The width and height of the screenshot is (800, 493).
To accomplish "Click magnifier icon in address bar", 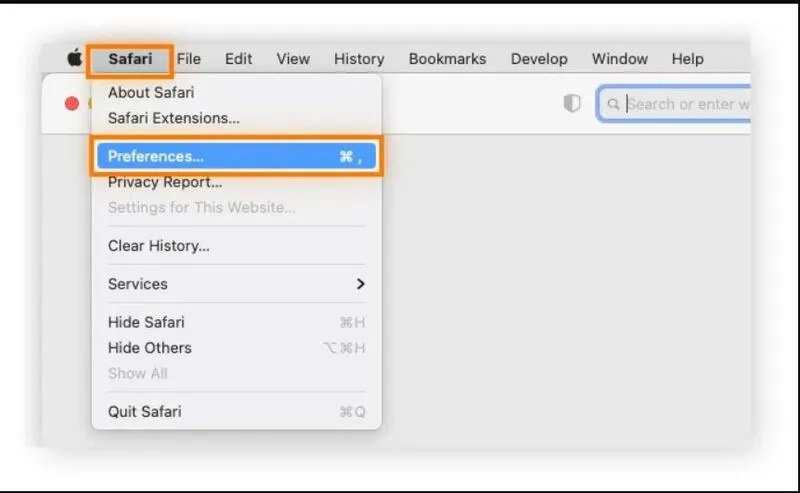I will click(613, 105).
